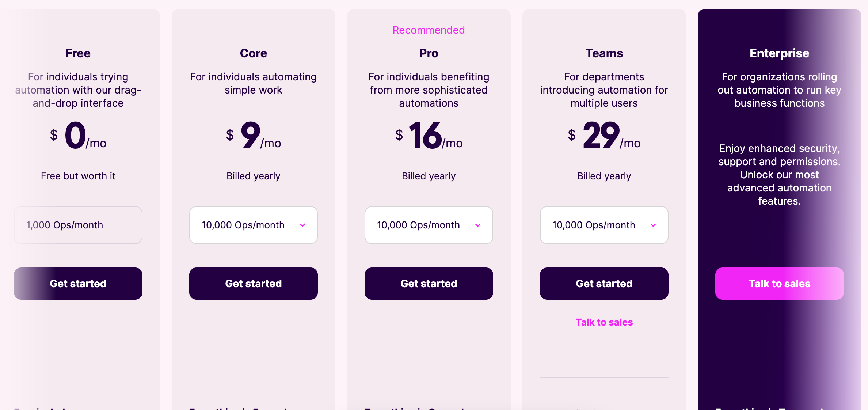Viewport: 868px width, 410px height.
Task: Select the Core plan heading
Action: tap(253, 53)
